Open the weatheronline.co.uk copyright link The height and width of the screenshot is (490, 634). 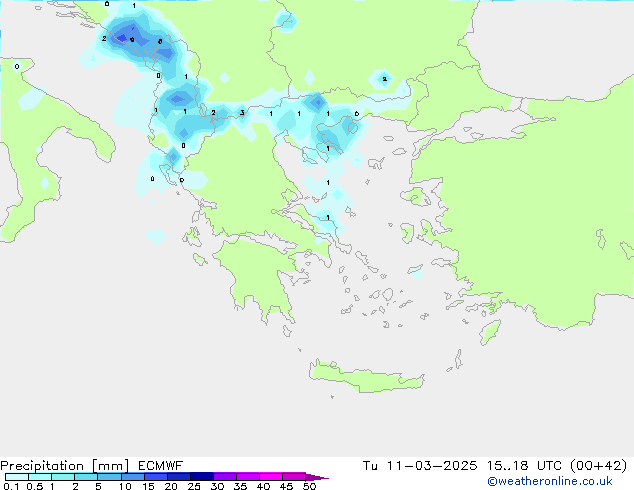(x=550, y=482)
